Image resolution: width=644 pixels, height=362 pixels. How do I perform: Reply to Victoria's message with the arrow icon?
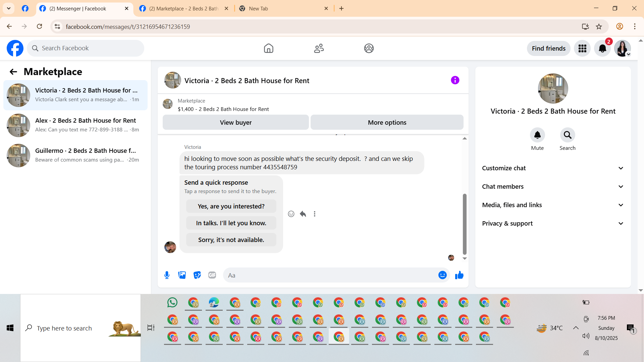pos(303,214)
